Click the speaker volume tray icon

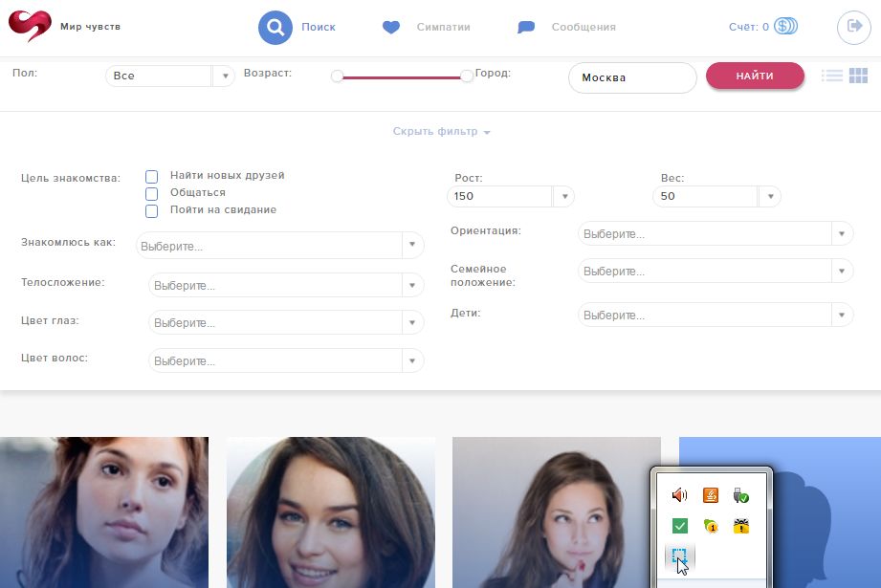pyautogui.click(x=679, y=494)
